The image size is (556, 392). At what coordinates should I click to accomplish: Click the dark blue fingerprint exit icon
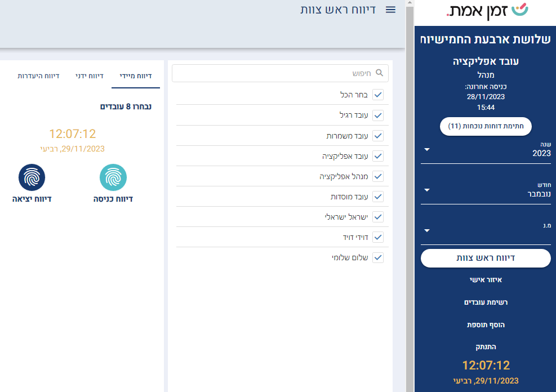(x=32, y=178)
